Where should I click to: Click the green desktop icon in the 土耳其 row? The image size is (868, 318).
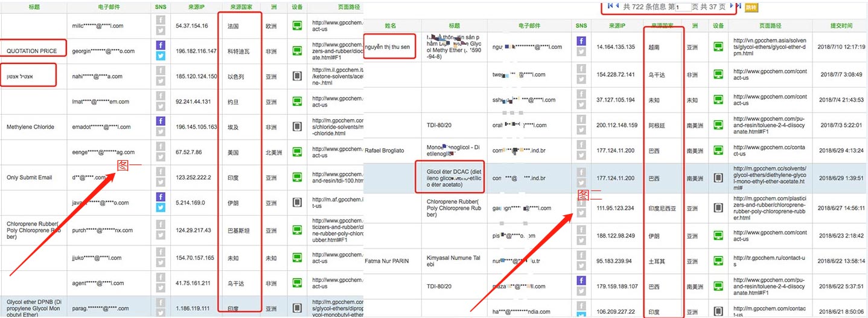[x=718, y=261]
